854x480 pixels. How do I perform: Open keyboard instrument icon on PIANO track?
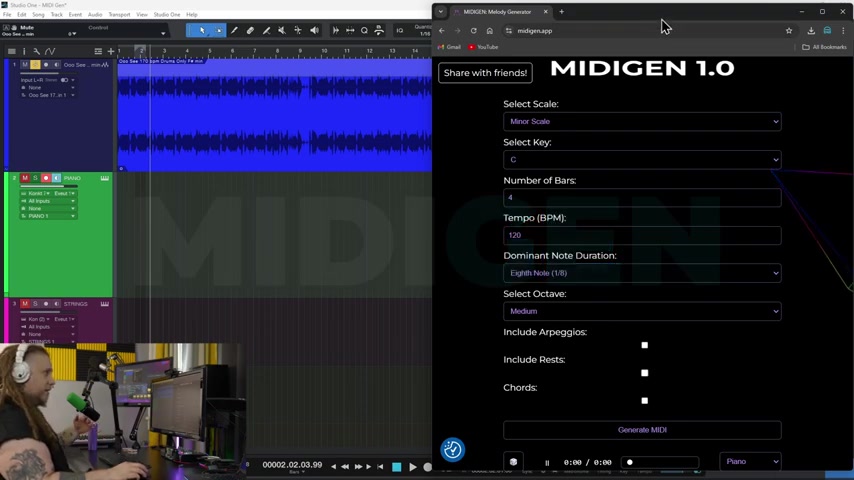[x=105, y=178]
